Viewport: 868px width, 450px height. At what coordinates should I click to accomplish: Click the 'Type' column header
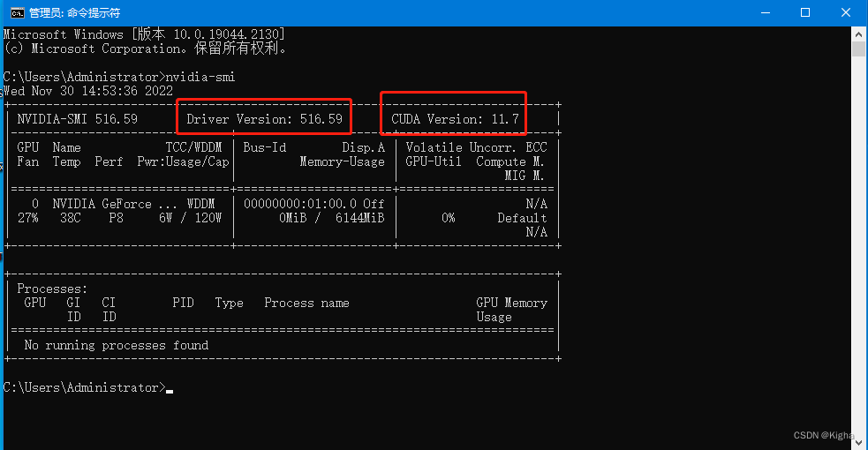230,303
